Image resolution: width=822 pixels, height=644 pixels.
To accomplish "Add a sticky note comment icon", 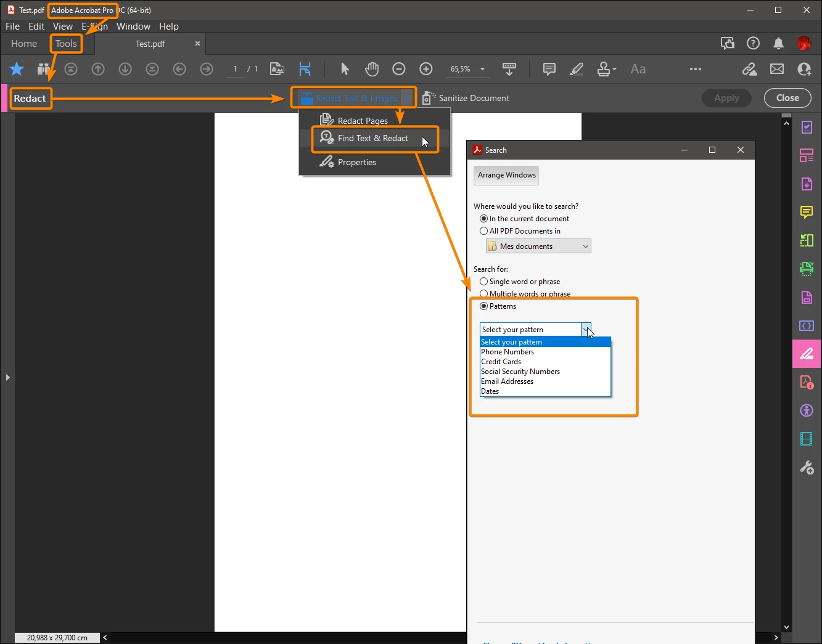I will click(x=549, y=69).
